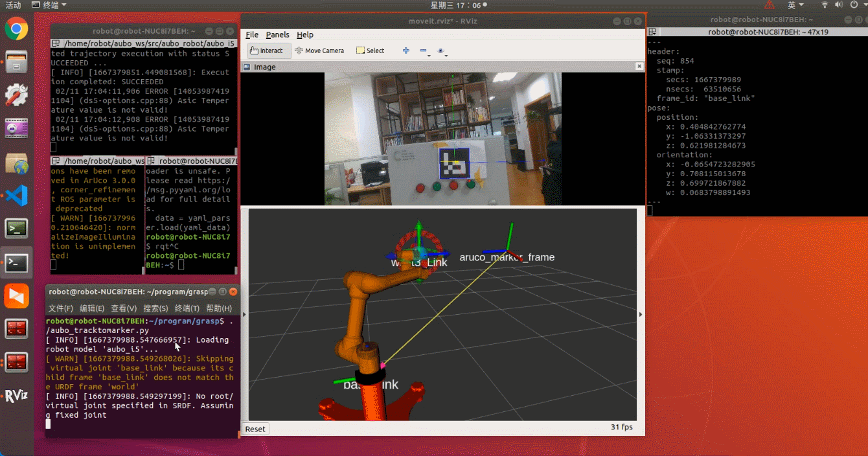
Task: Open the second Terminator icon in dock
Action: click(16, 363)
